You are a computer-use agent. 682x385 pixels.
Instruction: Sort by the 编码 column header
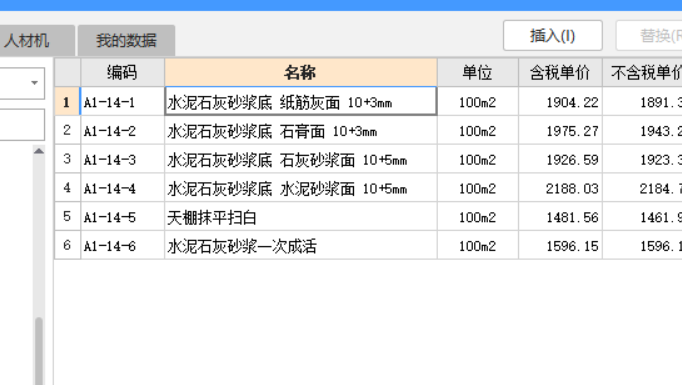click(122, 72)
